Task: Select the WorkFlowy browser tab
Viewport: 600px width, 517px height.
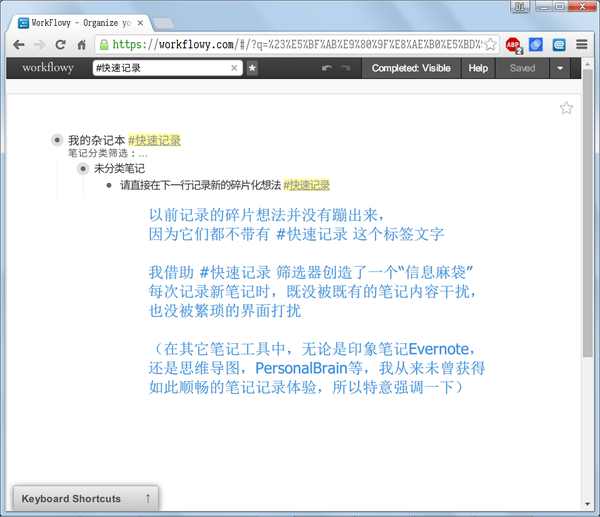Action: [x=80, y=23]
